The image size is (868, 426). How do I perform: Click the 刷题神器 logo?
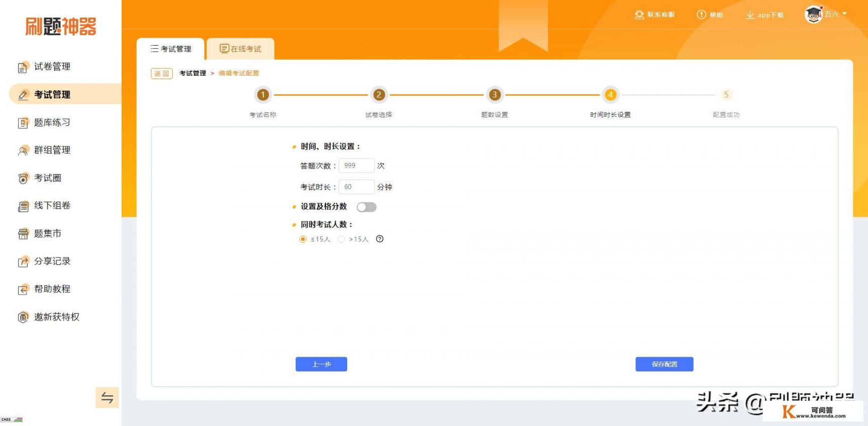(61, 27)
